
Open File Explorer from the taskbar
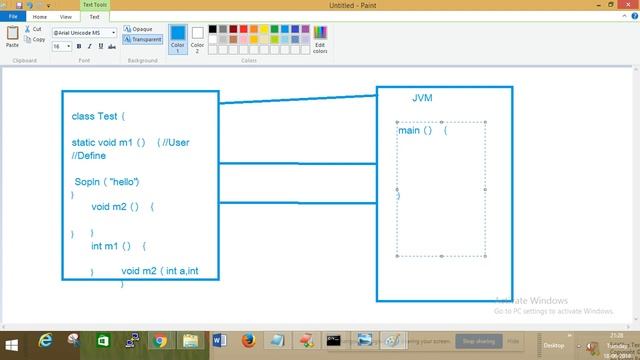click(x=190, y=341)
